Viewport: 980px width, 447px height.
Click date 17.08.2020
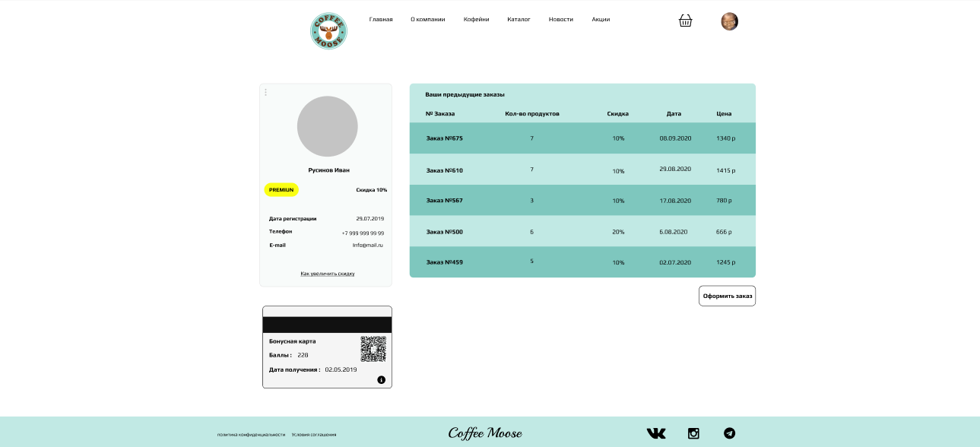[675, 201]
